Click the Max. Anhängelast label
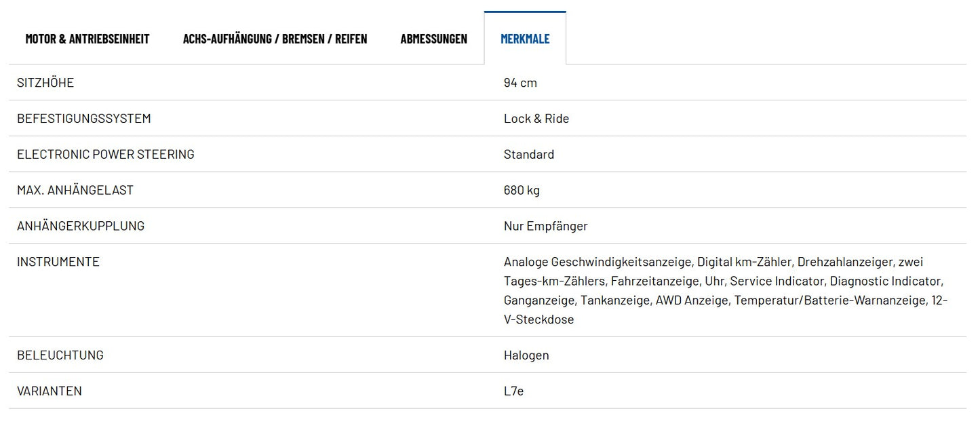This screenshot has height=426, width=980. coord(75,191)
